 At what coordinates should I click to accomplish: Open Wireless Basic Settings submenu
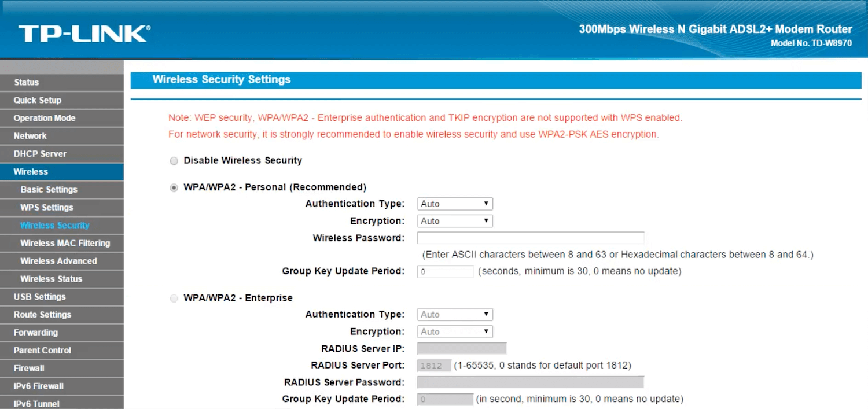49,190
